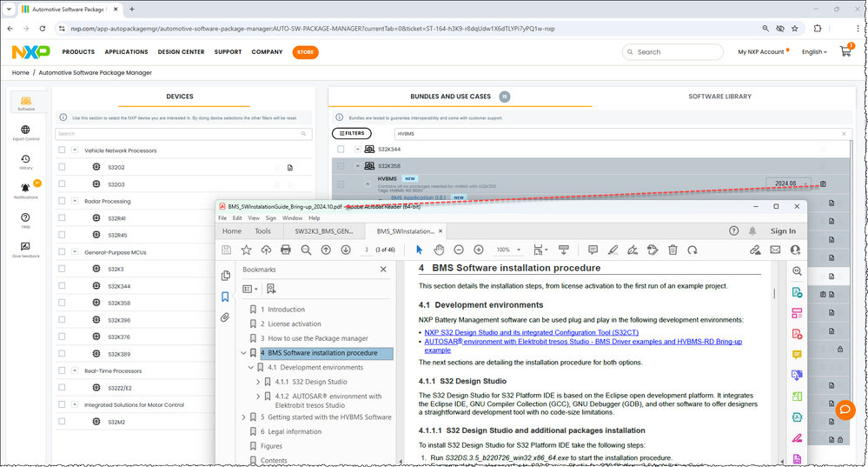Viewport: 868px width, 467px height.
Task: Tick the S32K344 device checkbox in Devices
Action: (62, 286)
